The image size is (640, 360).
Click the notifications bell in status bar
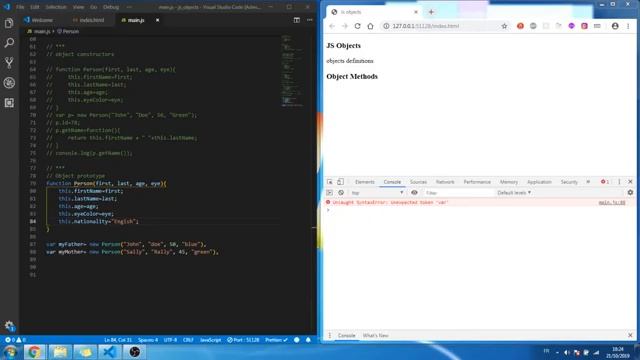[x=308, y=340]
